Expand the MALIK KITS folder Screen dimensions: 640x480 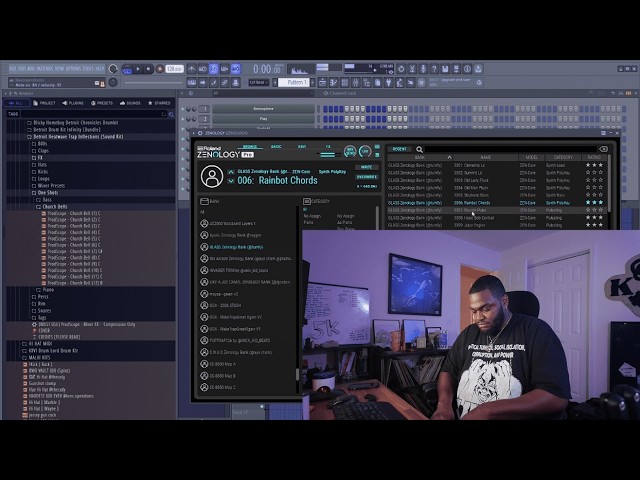[37, 357]
